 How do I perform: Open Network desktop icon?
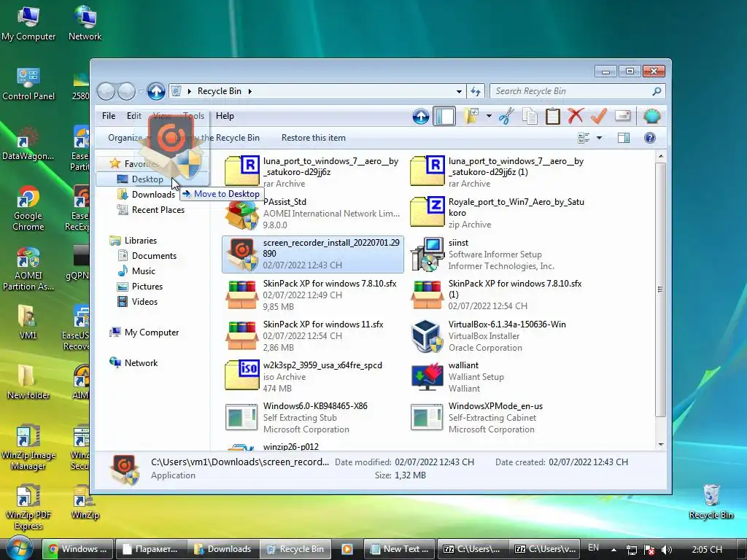coord(85,24)
